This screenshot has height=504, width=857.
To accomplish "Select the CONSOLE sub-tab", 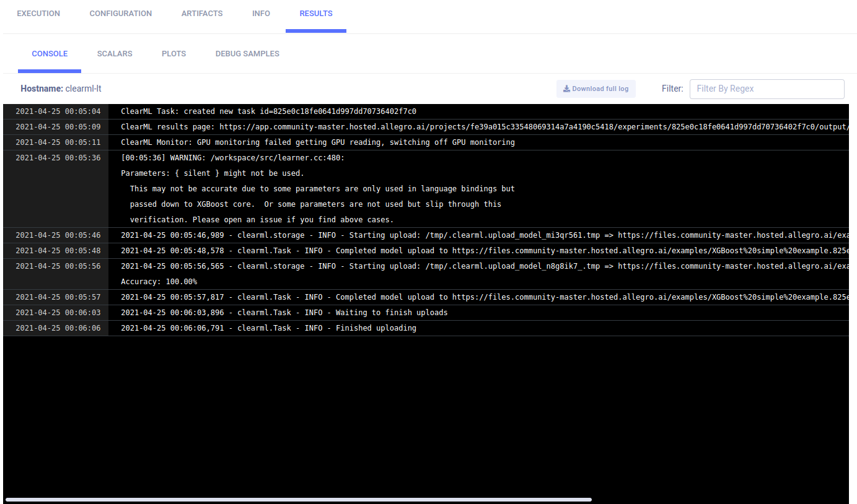I will [50, 54].
